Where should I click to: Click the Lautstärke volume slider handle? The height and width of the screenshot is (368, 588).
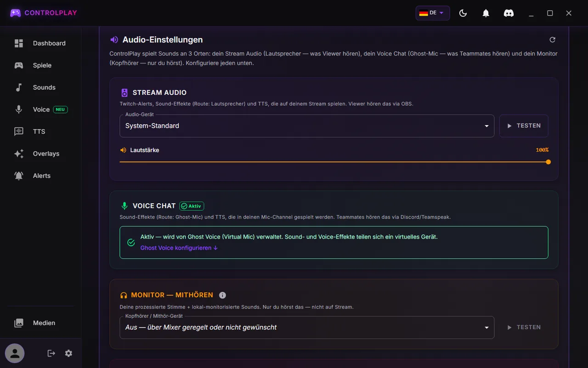548,162
